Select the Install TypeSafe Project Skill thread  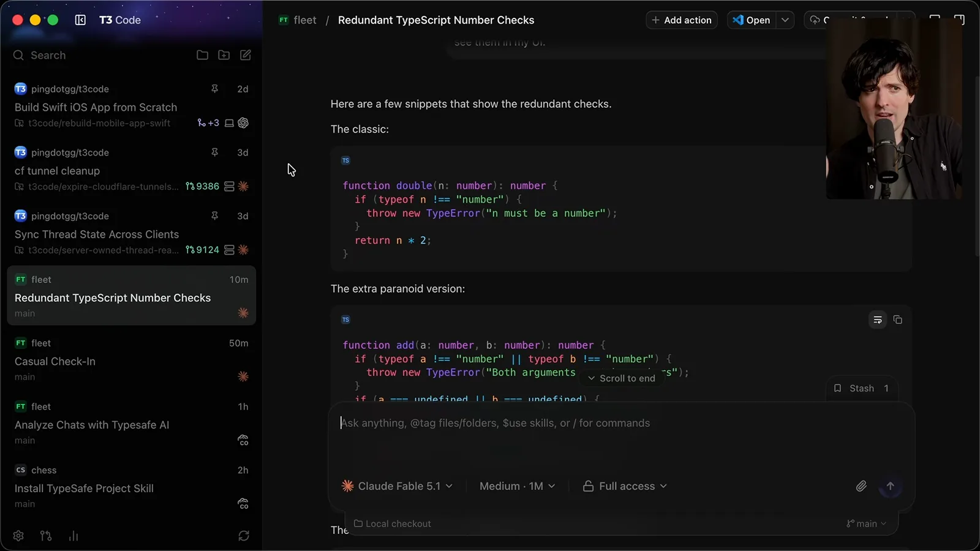(x=131, y=487)
